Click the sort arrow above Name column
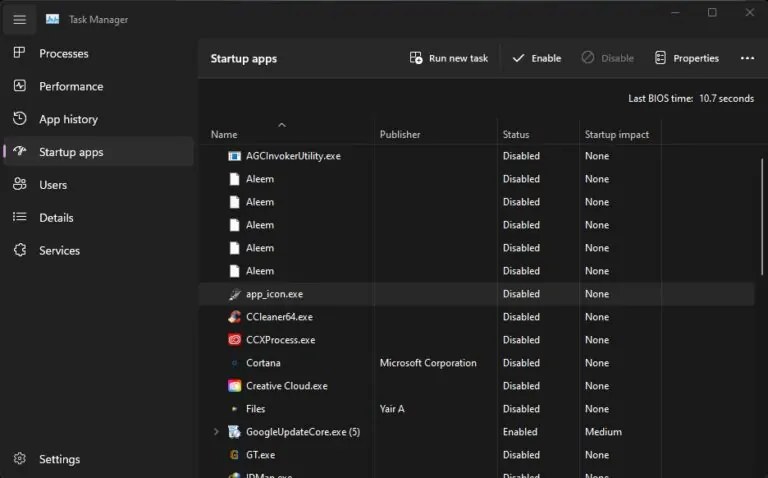 click(x=282, y=125)
